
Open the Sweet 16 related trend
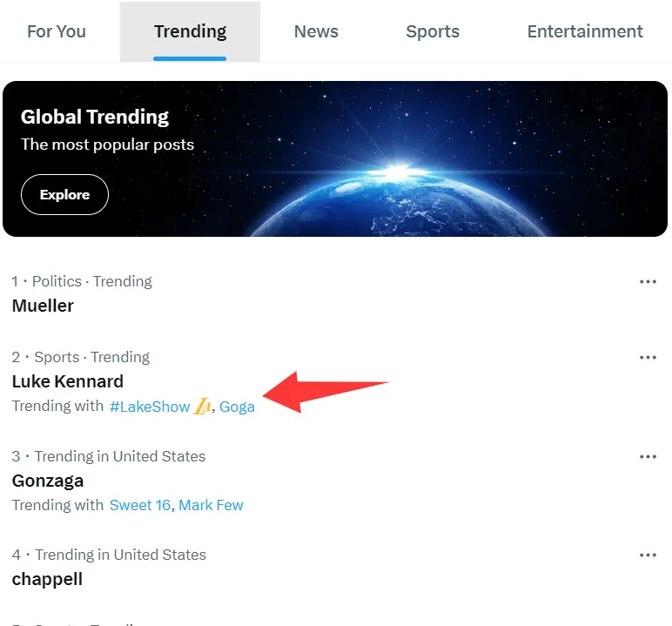(x=140, y=505)
